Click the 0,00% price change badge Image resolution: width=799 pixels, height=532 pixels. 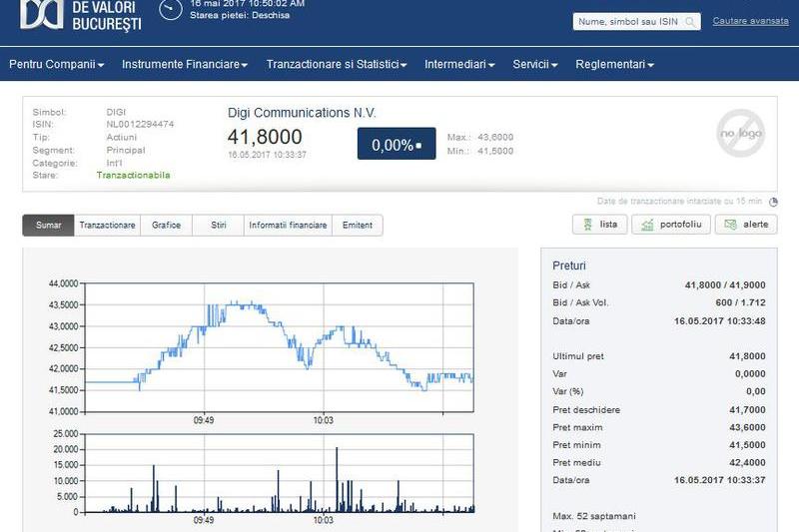pos(397,145)
